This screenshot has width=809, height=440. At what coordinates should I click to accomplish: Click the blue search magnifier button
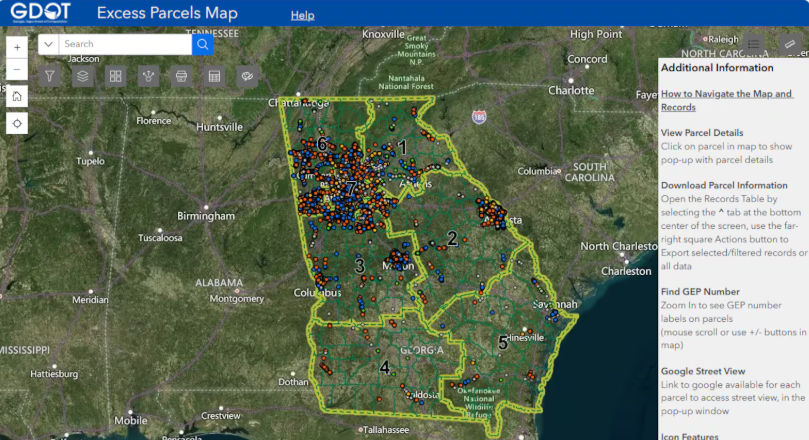203,44
